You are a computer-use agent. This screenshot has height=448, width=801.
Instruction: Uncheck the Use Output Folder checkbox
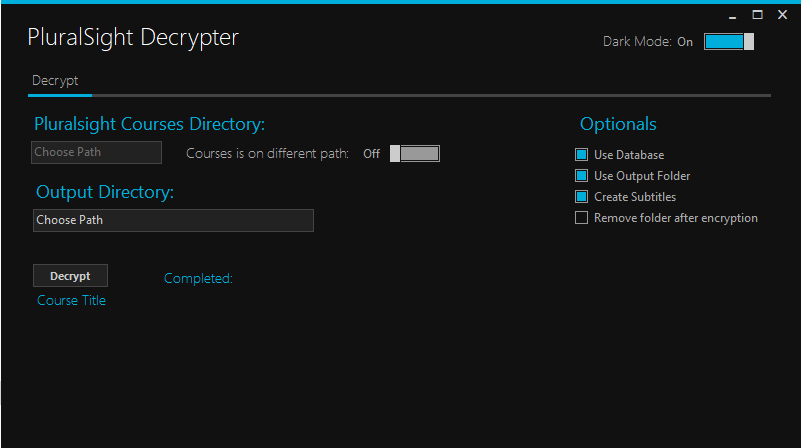tap(581, 176)
